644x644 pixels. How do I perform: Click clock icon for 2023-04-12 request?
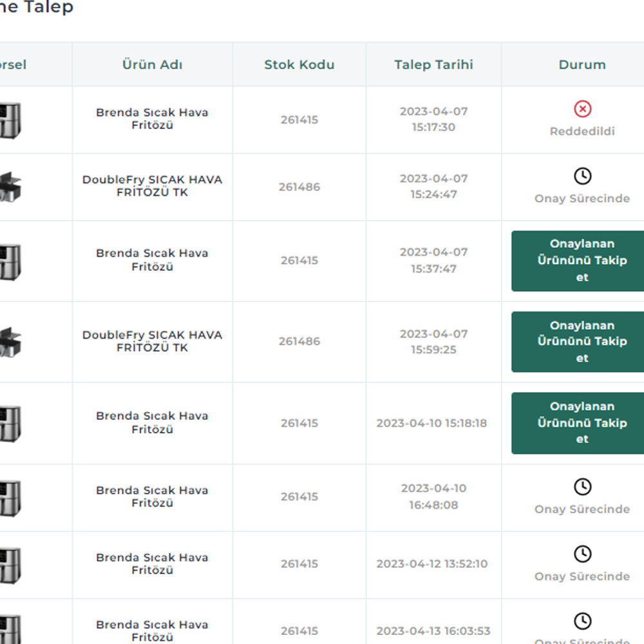pos(582,554)
